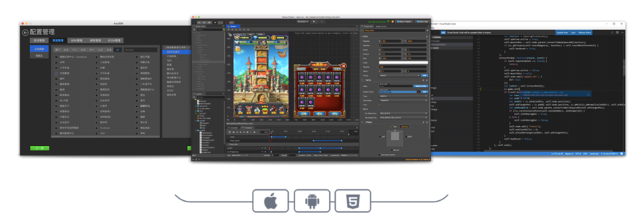Open the Size Mode dropdown showing TRIMMED
Image resolution: width=644 pixels, height=222 pixels.
pos(404,100)
